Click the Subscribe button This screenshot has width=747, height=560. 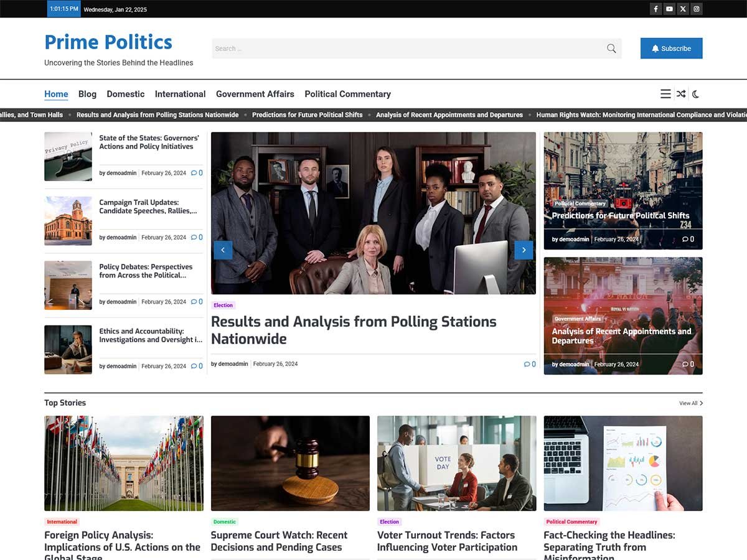[x=671, y=49]
